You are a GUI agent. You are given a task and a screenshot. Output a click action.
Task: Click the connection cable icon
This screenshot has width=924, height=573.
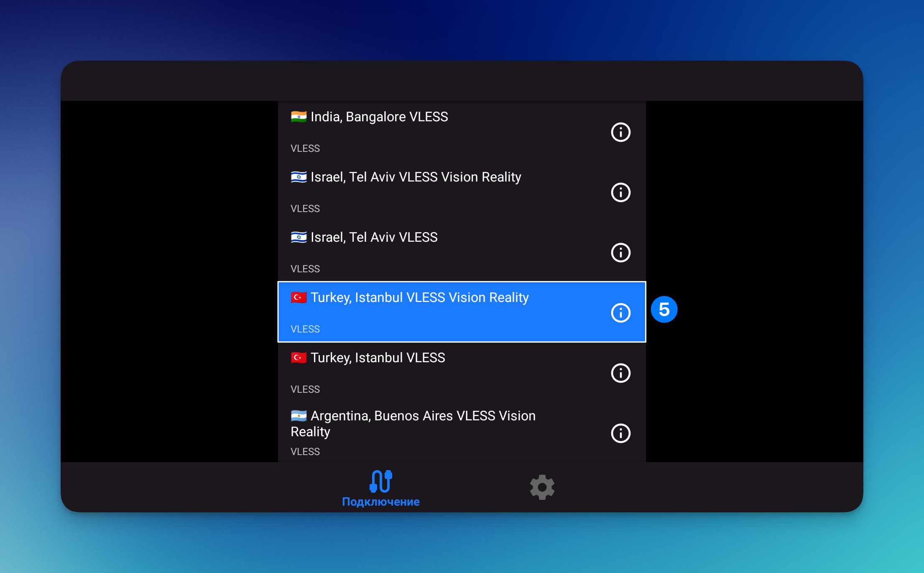(380, 481)
